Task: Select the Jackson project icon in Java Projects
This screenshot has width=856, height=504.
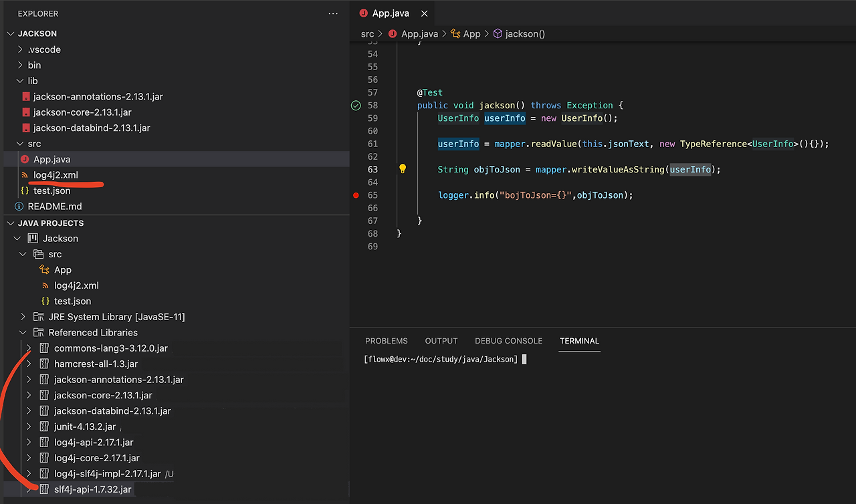Action: point(32,238)
